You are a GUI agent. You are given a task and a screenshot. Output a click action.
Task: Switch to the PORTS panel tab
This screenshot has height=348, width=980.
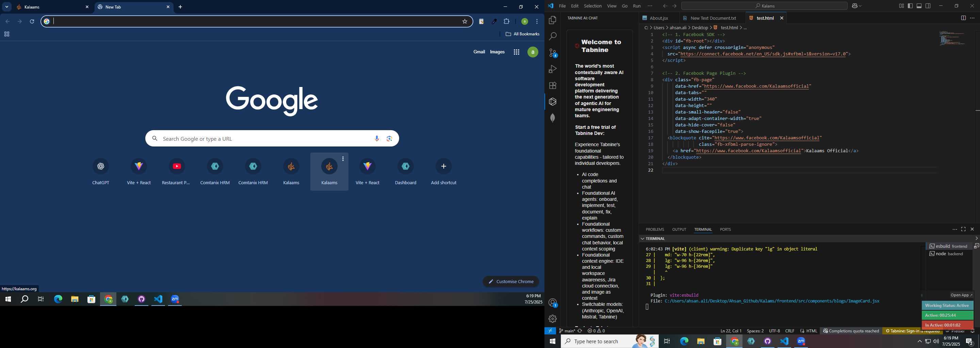[725, 229]
